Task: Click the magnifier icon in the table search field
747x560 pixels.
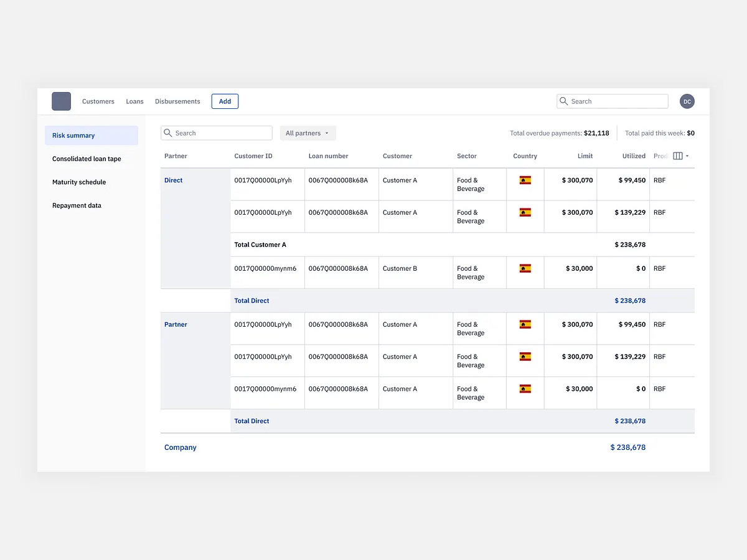Action: coord(168,133)
